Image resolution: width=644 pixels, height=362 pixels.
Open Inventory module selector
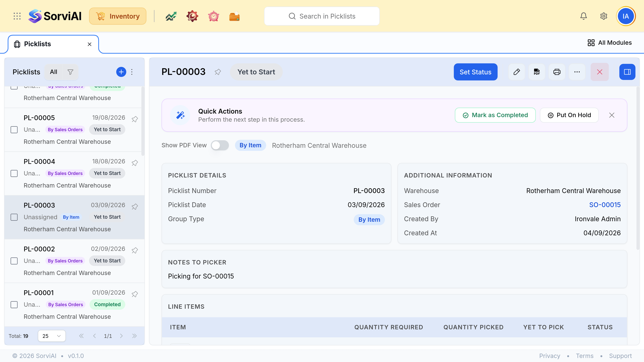pos(118,16)
